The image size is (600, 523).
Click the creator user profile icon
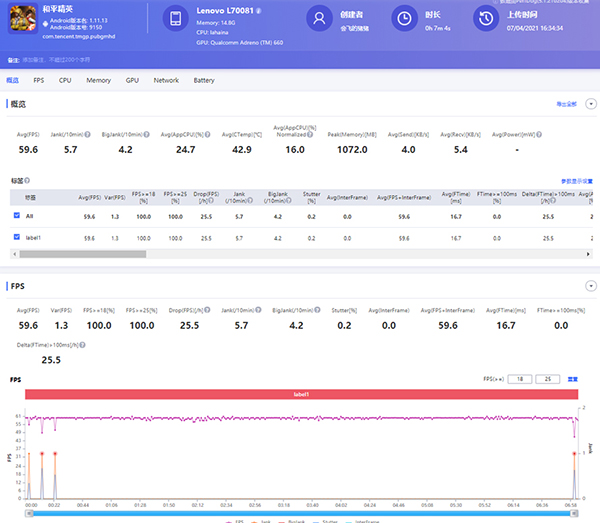coord(317,19)
